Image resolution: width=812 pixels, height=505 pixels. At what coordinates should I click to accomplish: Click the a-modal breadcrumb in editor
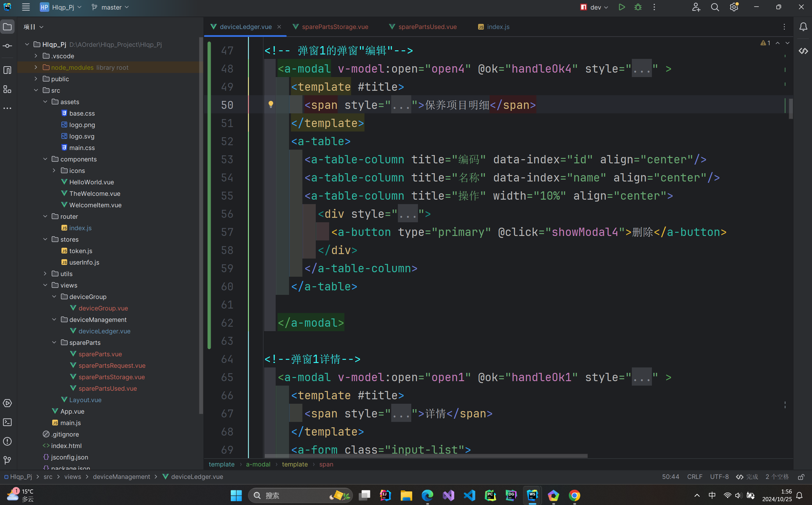tap(258, 464)
